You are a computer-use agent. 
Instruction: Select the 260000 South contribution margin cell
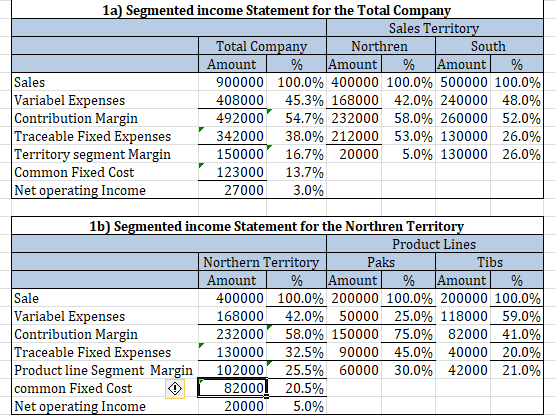click(x=463, y=118)
